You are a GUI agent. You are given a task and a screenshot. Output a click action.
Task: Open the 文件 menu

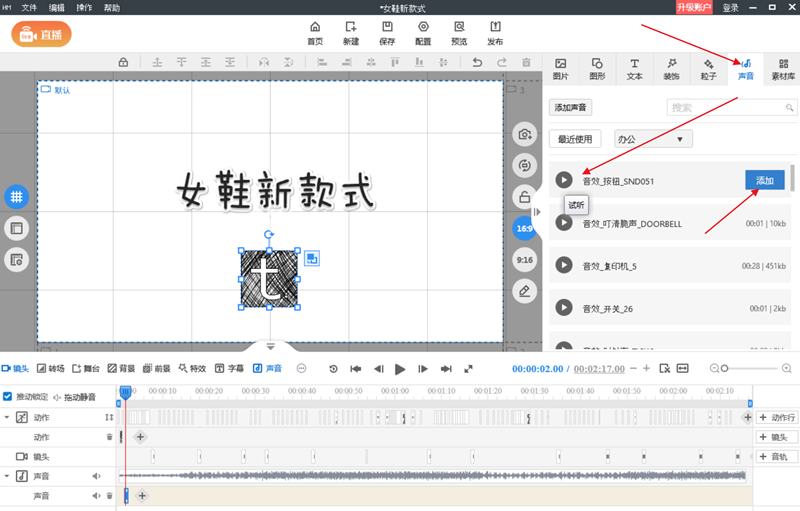click(x=29, y=8)
